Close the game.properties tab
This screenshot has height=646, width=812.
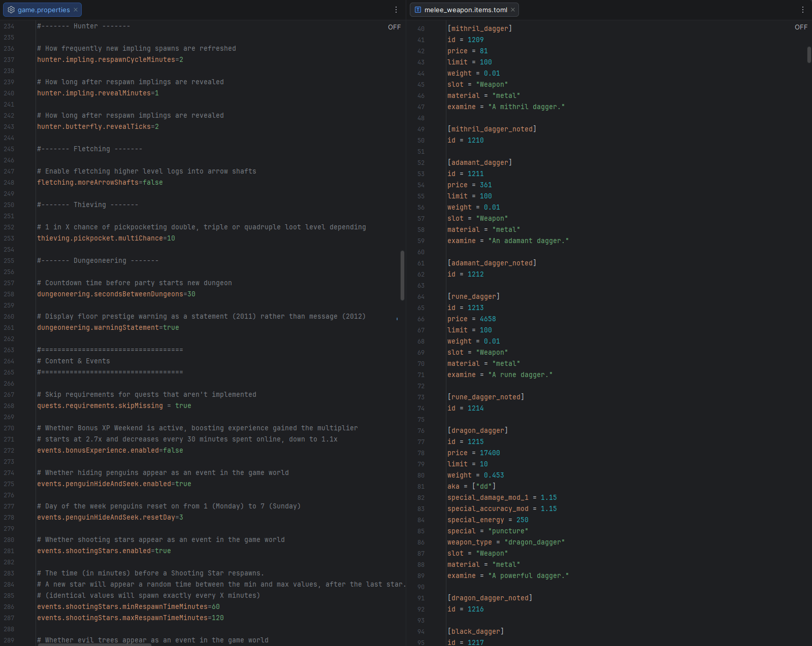coord(76,10)
